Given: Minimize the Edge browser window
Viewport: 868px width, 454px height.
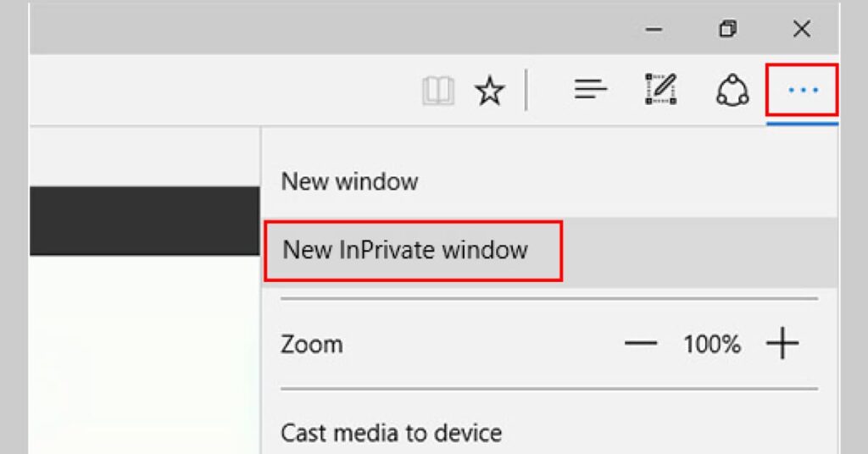Looking at the screenshot, I should click(654, 30).
